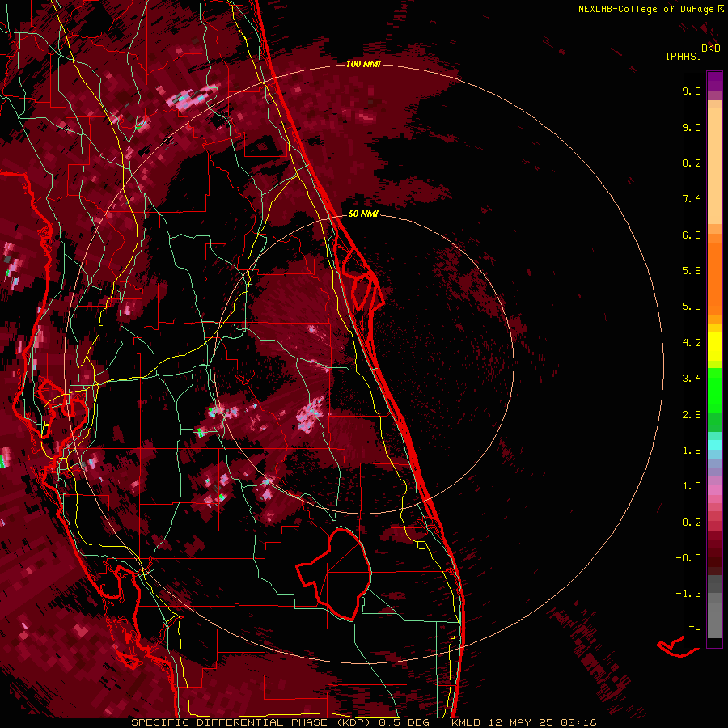Click the 50 NMI range ring label

(363, 214)
